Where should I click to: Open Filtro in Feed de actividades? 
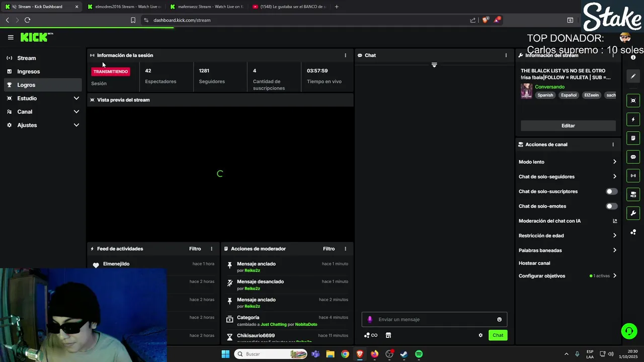click(x=195, y=249)
